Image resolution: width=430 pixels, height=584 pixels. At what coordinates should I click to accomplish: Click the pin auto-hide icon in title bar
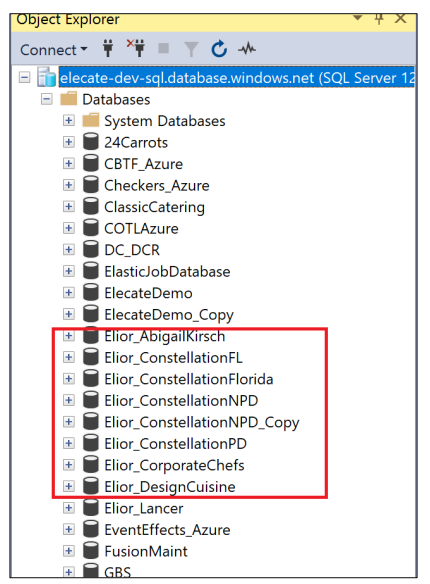pos(379,19)
